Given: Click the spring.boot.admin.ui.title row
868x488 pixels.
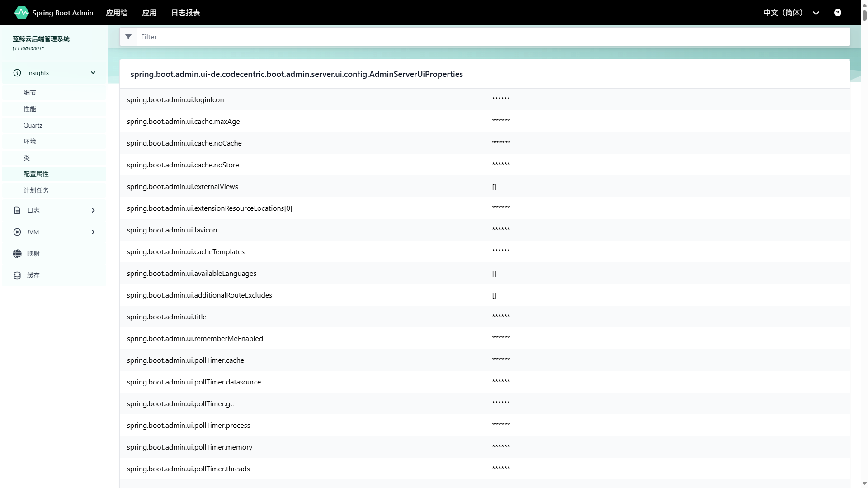Looking at the screenshot, I should [x=485, y=317].
